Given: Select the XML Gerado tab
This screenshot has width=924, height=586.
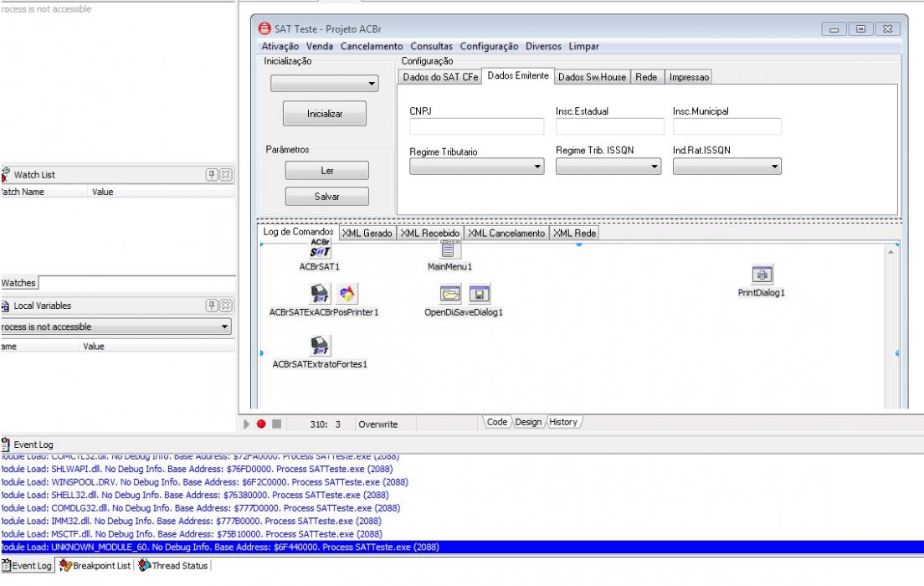Looking at the screenshot, I should point(367,233).
